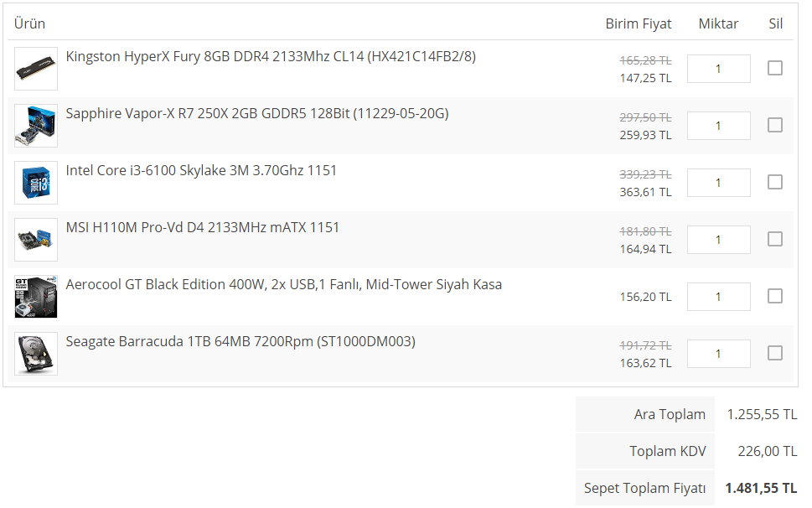812x508 pixels.
Task: Open Seagate Barracuda 1TB product link
Action: [x=240, y=342]
